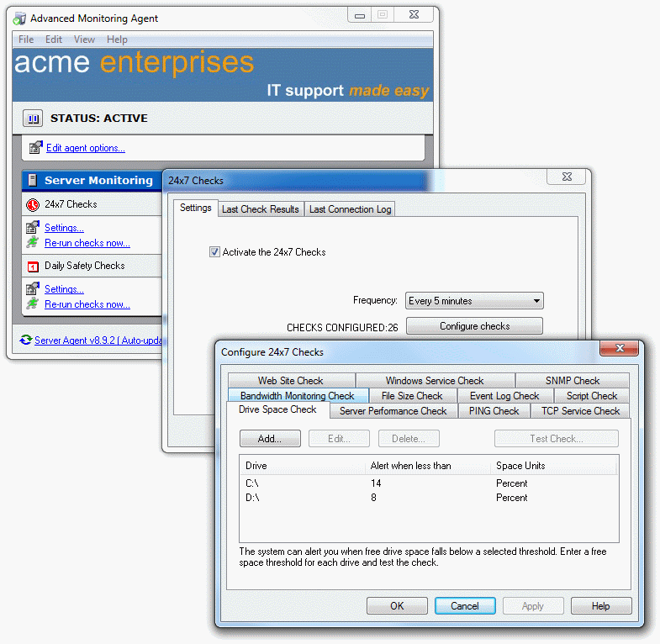Click the Configure checks button
Image resolution: width=660 pixels, height=644 pixels.
(474, 326)
